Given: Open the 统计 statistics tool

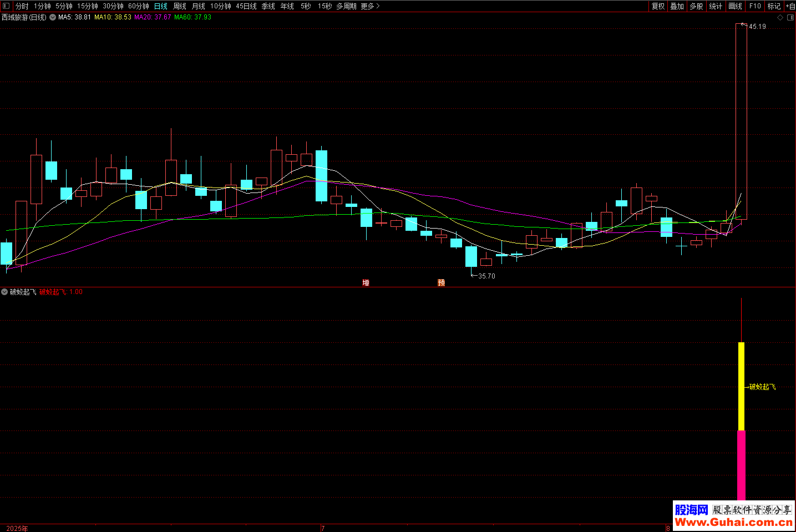Looking at the screenshot, I should (x=716, y=6).
